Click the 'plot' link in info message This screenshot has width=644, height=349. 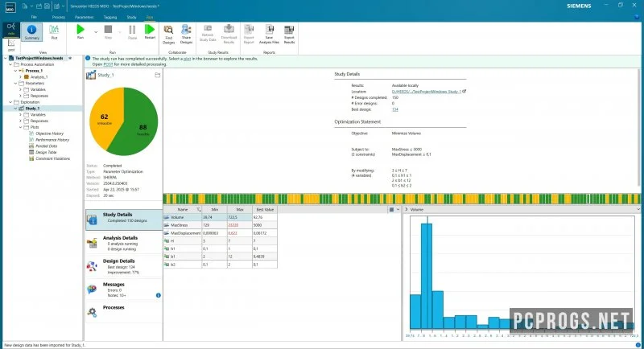pyautogui.click(x=187, y=59)
